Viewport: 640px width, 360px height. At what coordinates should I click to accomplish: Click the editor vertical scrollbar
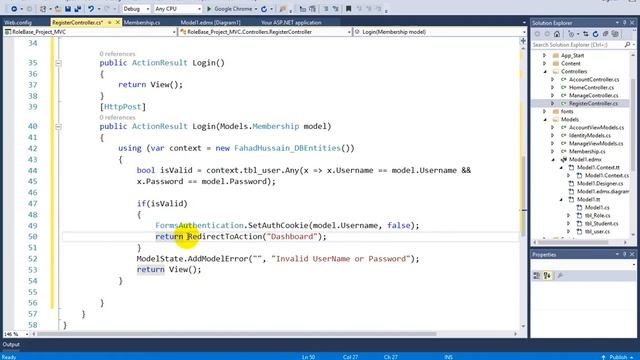point(524,196)
